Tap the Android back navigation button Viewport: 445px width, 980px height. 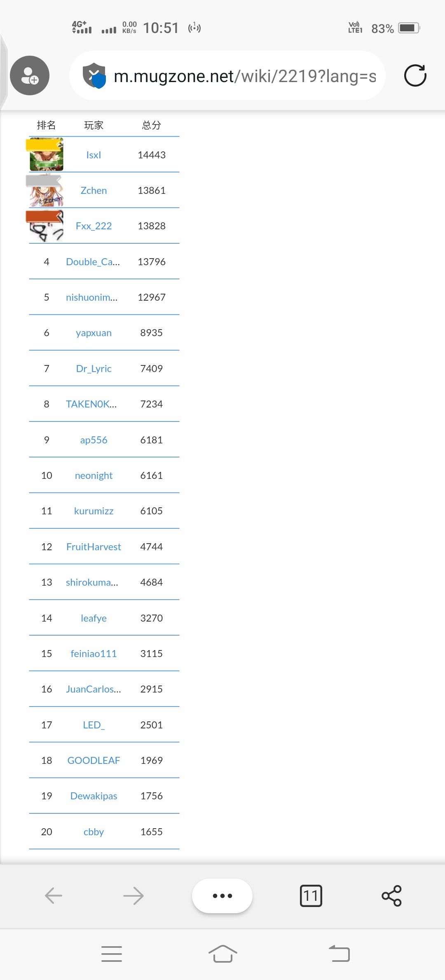pyautogui.click(x=339, y=954)
